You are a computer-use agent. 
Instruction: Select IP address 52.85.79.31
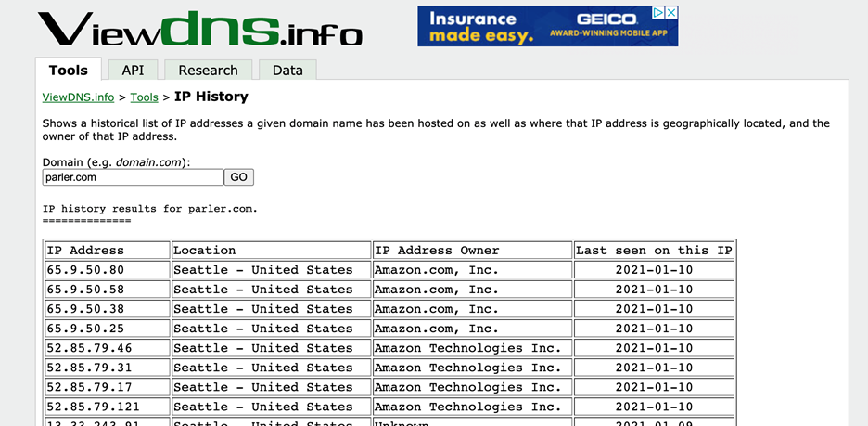click(90, 368)
